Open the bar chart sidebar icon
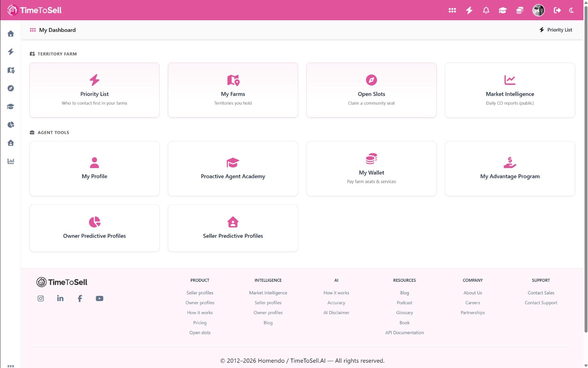Screen dimensions: 588x368 coord(11,161)
